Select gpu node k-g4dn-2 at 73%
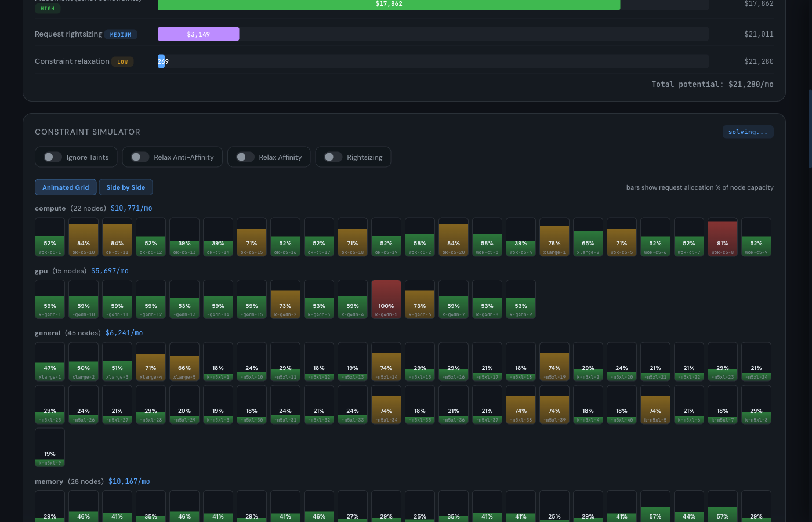This screenshot has width=812, height=522. [x=285, y=299]
